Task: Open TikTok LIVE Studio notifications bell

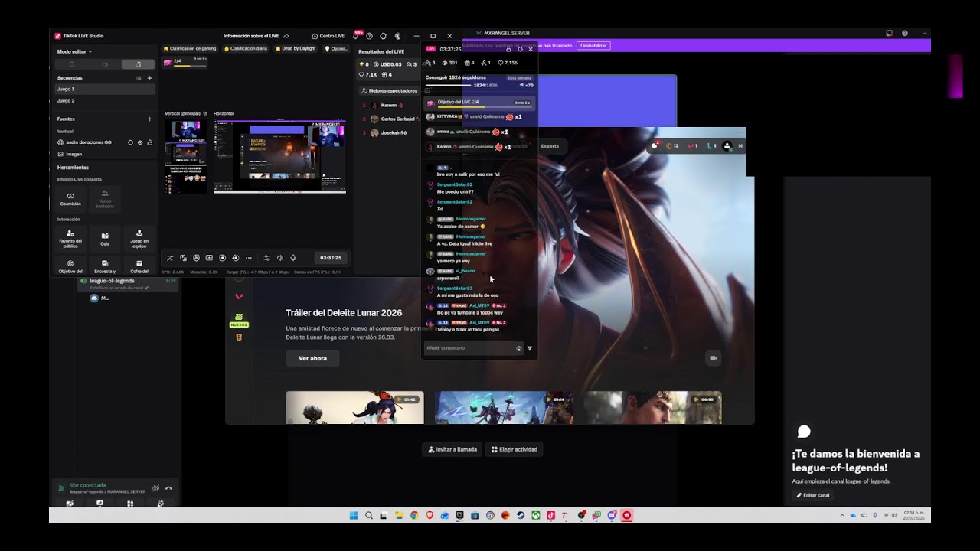Action: click(356, 36)
